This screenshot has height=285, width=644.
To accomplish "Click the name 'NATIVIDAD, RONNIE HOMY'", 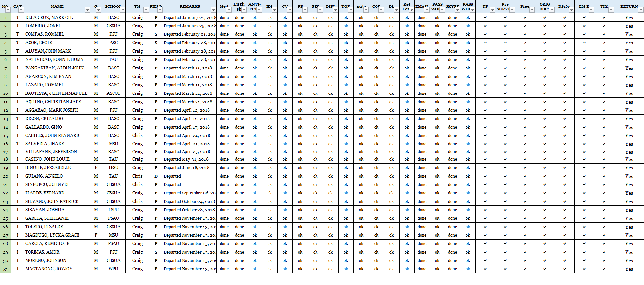I will 57,60.
